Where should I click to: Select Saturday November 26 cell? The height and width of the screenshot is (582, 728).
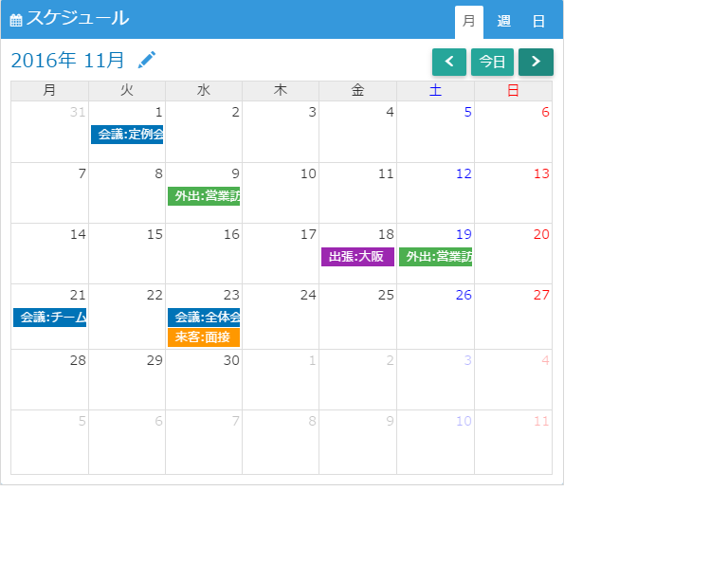coord(435,317)
